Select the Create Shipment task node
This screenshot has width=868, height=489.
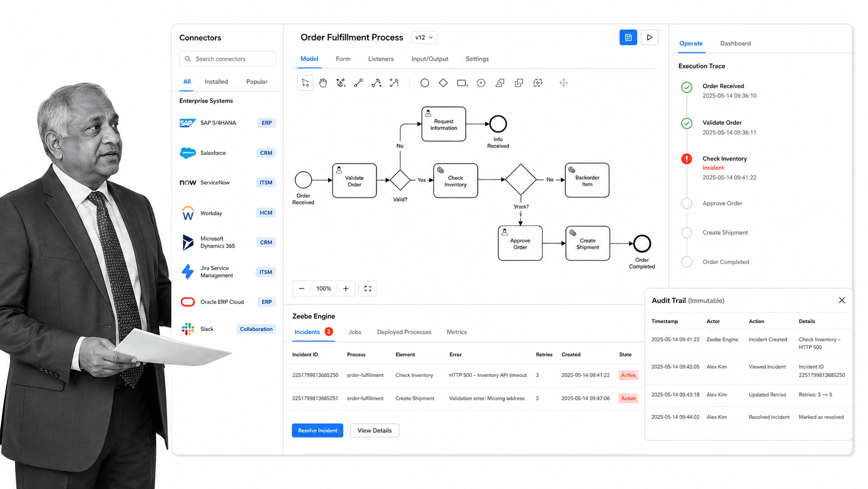coord(588,243)
